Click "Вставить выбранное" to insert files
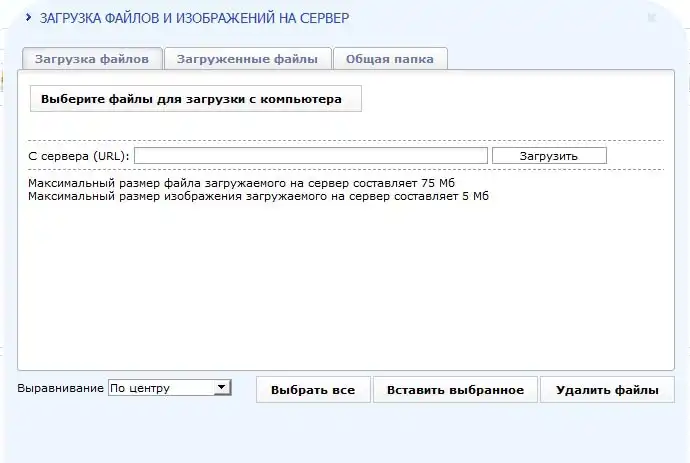Screen dimensions: 690x463 coord(455,390)
